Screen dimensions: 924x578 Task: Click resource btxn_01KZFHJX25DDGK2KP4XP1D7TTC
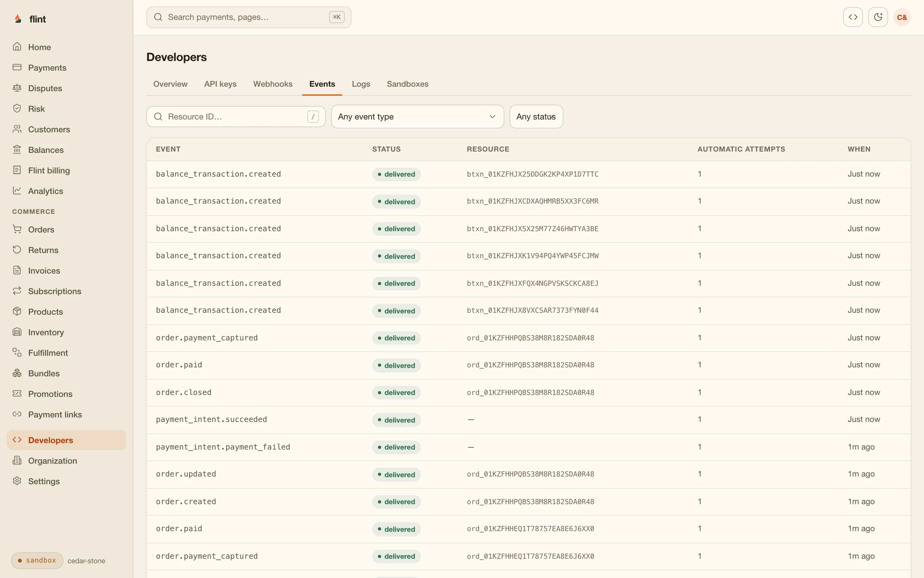(x=533, y=174)
